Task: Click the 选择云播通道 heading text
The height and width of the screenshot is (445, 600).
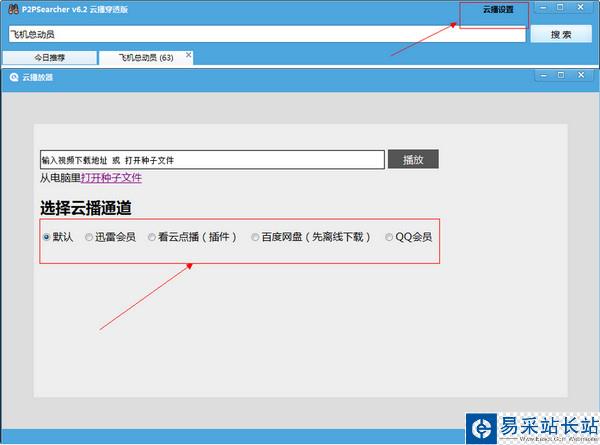Action: tap(86, 208)
